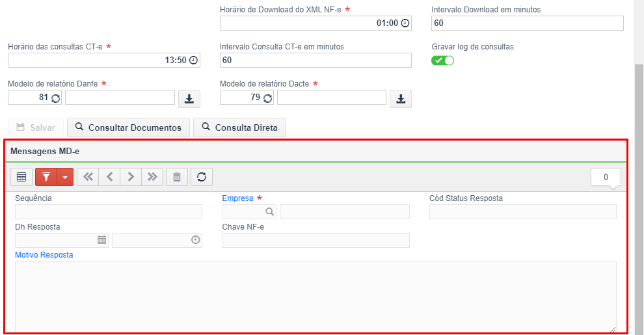The width and height of the screenshot is (644, 335).
Task: Delete record with trash icon
Action: (x=177, y=177)
